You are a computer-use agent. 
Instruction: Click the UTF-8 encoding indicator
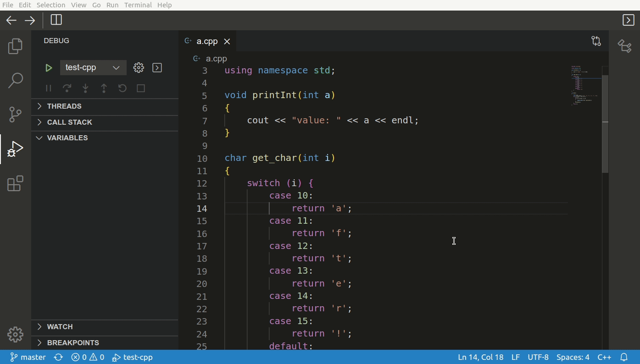tap(538, 357)
